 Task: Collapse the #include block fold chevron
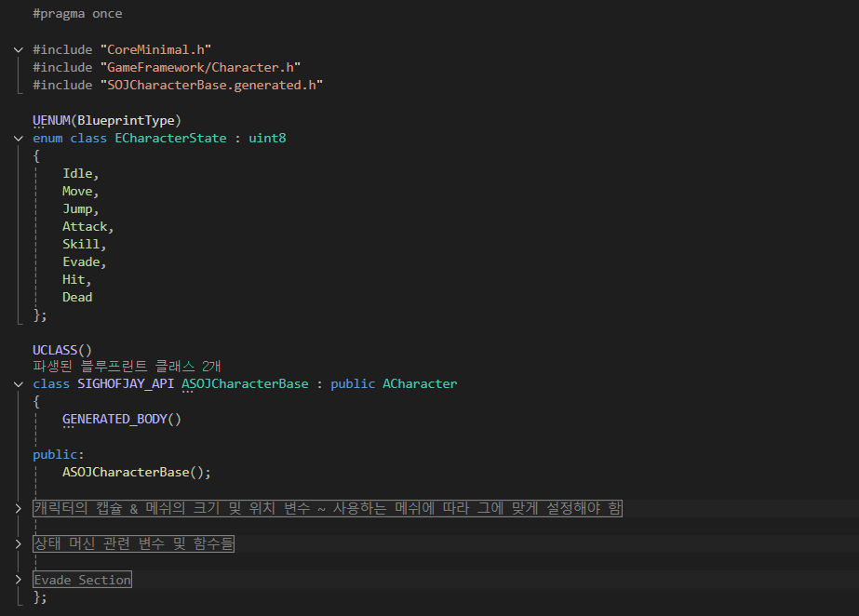click(18, 50)
